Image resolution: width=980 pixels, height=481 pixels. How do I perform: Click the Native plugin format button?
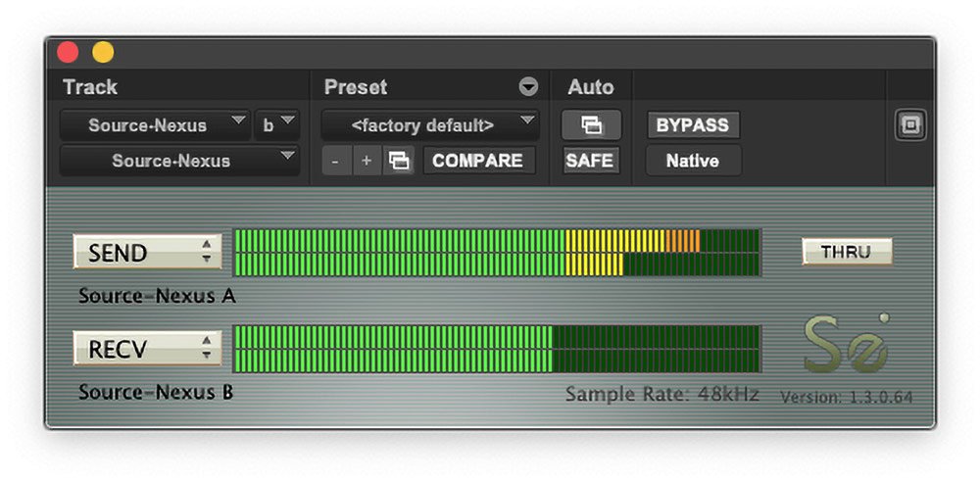coord(693,161)
